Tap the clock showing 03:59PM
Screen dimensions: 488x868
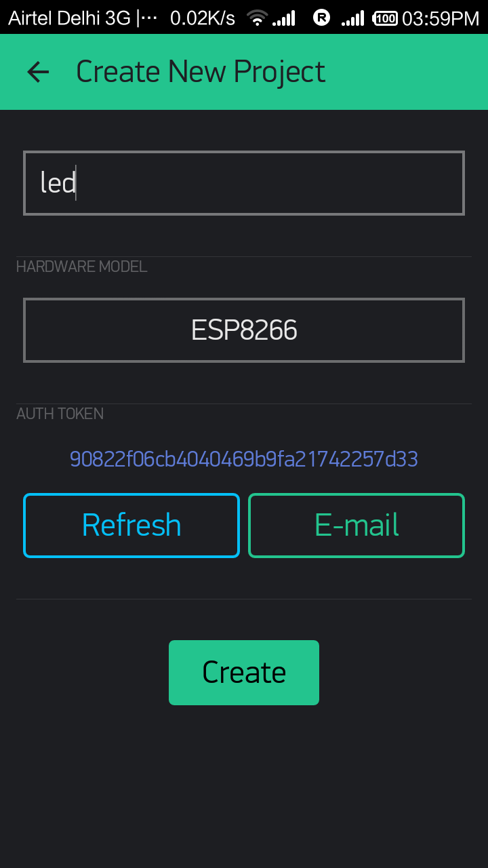441,18
